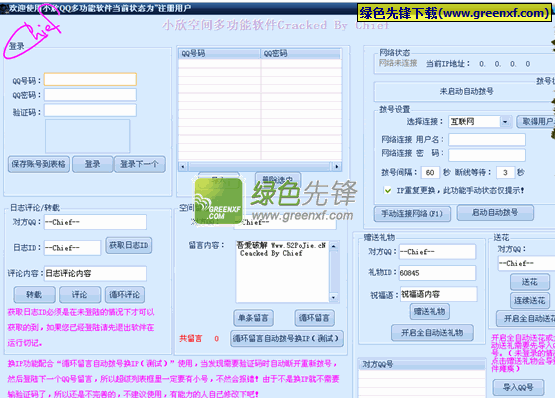
Task: Click 循环留言 button
Action: pos(314,318)
